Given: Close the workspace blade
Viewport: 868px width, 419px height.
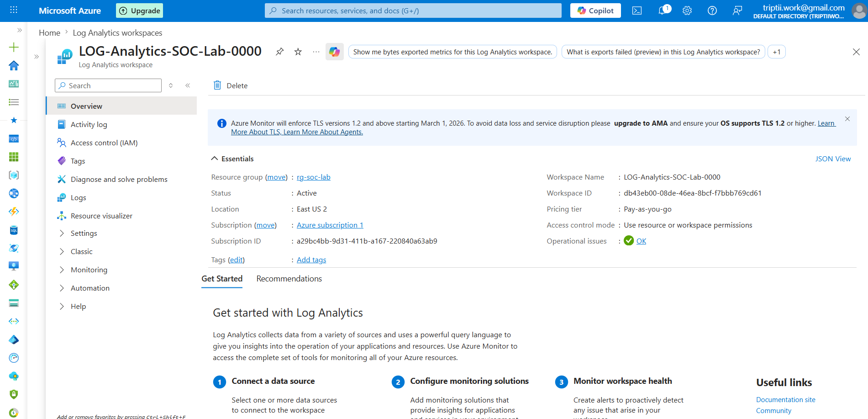Looking at the screenshot, I should coord(856,52).
